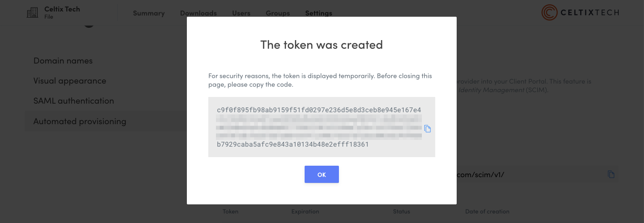Click the Expiration column header
The image size is (644, 223).
[305, 212]
